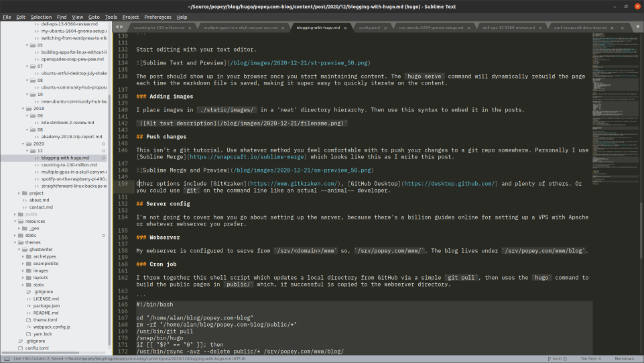Switch to the config.toml tab
644x363 pixels.
point(369,28)
